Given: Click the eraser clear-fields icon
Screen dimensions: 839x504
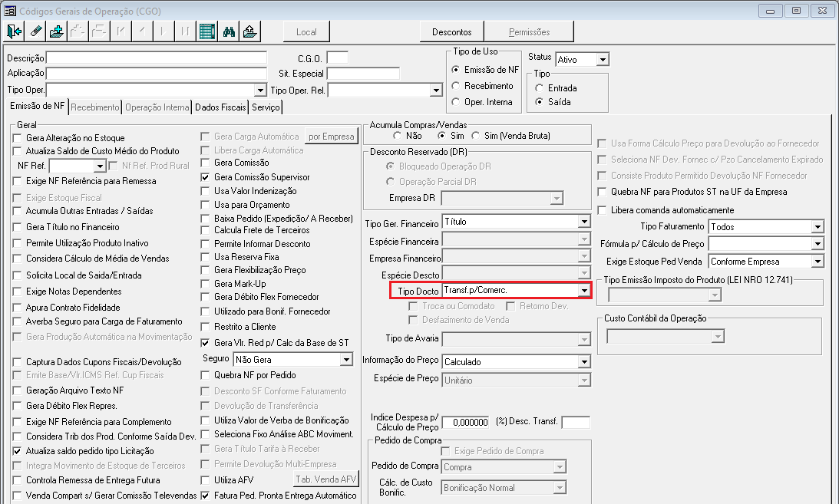Looking at the screenshot, I should pos(35,32).
